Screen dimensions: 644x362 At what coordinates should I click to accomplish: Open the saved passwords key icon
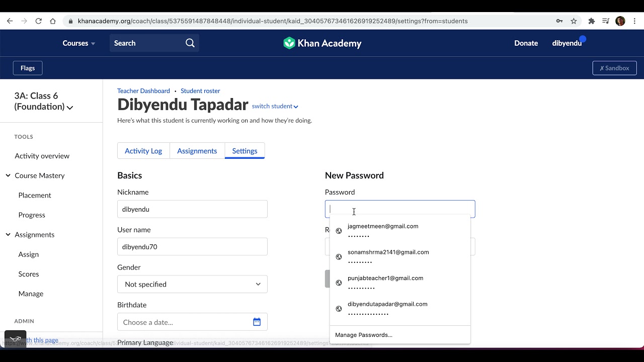pos(559,21)
